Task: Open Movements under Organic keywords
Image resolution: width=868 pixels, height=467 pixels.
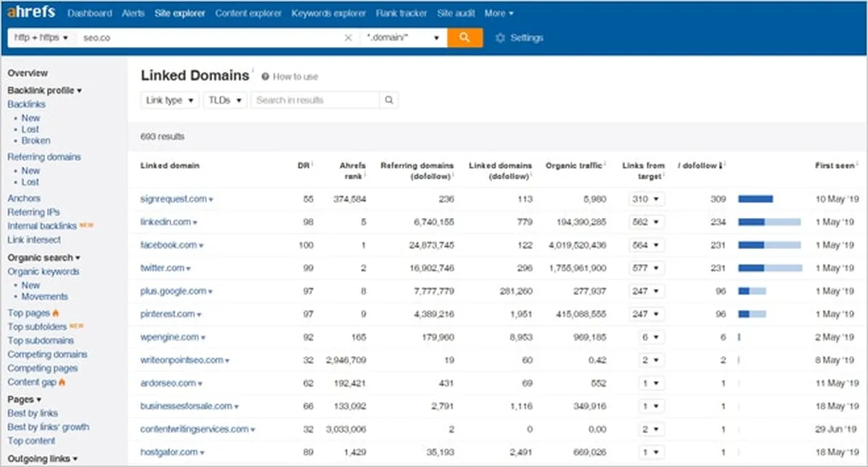Action: pos(45,297)
